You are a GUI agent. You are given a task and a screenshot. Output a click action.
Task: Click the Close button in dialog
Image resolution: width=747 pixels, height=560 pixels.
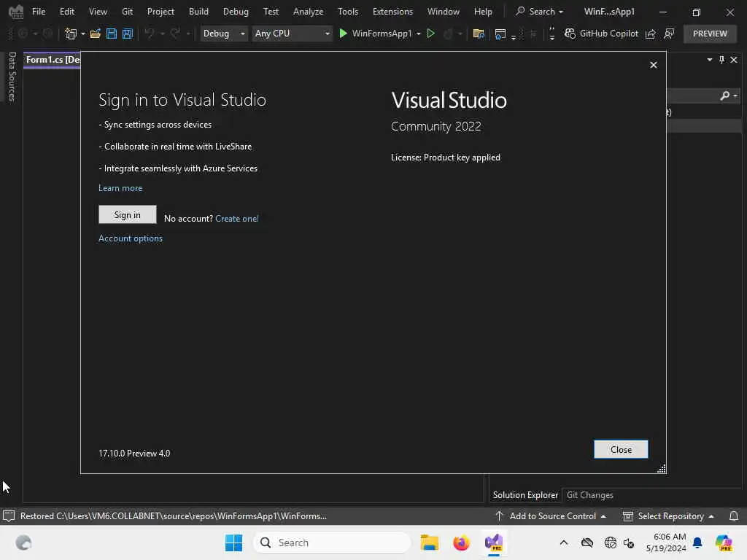point(621,449)
